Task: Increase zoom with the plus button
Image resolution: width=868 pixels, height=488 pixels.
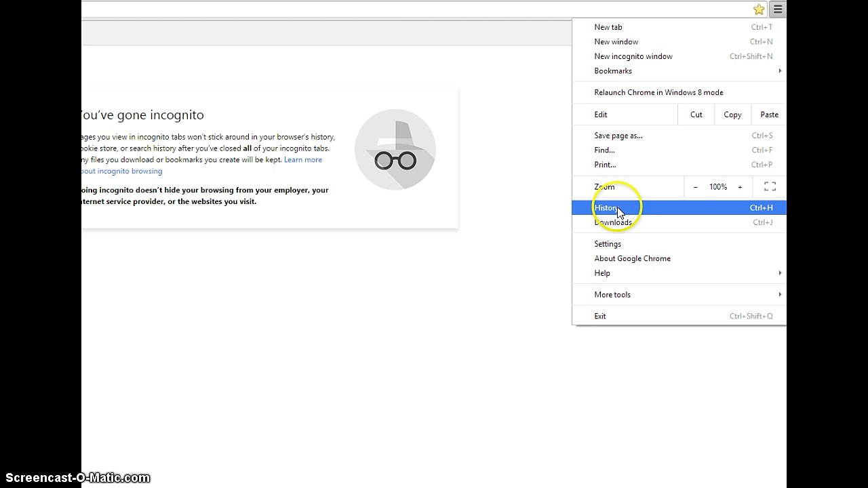Action: pyautogui.click(x=740, y=187)
